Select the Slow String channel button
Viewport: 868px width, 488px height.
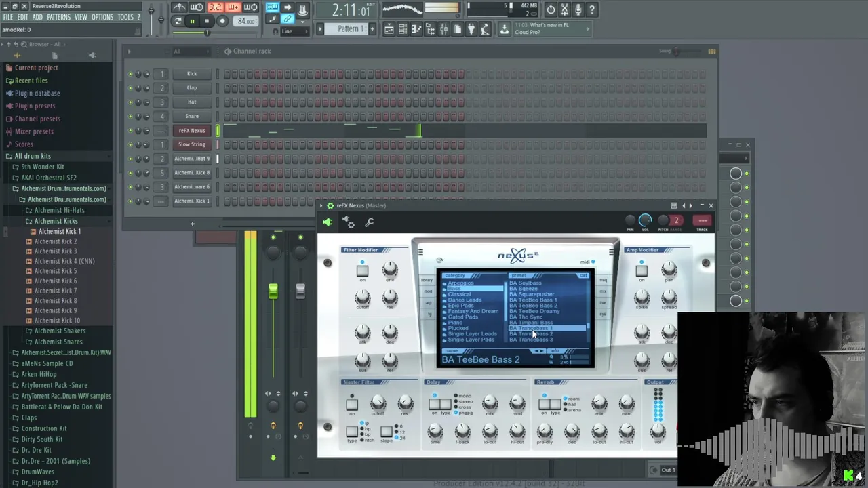(x=192, y=144)
